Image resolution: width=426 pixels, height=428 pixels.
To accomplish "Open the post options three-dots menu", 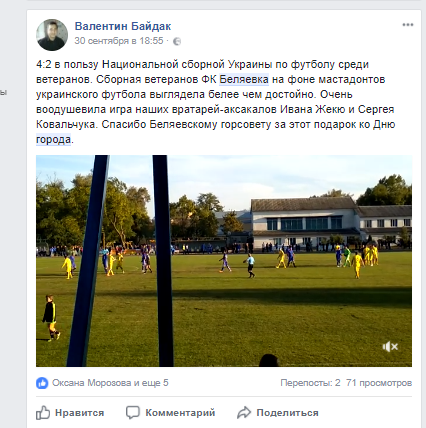I will coord(408,25).
